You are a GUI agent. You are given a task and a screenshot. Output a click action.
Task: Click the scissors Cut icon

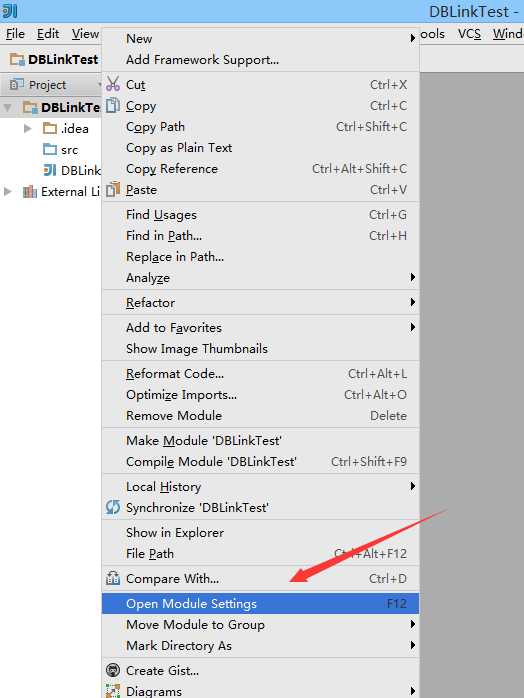113,84
